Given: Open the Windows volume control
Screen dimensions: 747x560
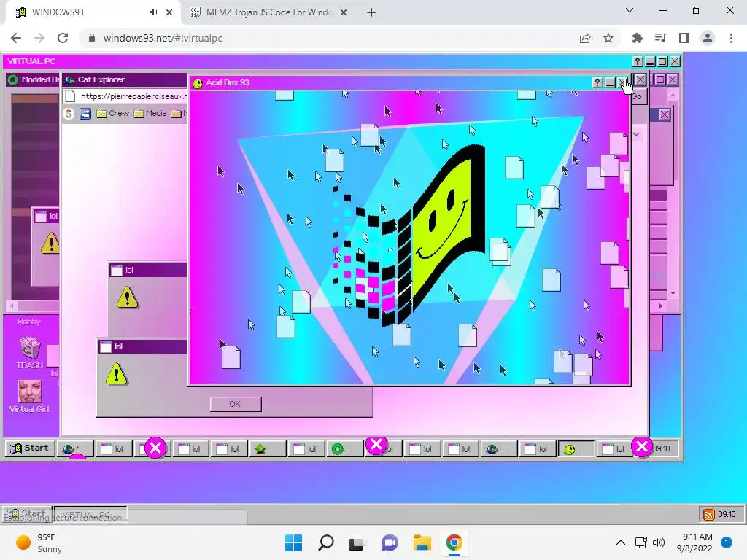Looking at the screenshot, I should [659, 542].
